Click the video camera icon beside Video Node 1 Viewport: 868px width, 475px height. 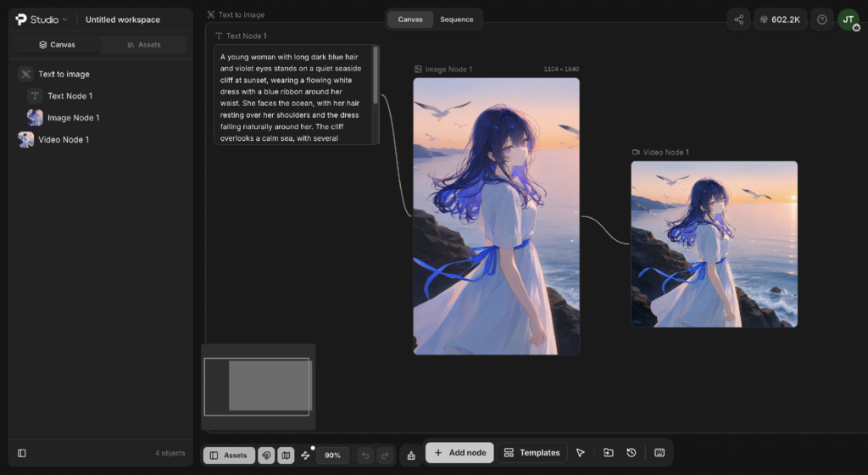[636, 152]
